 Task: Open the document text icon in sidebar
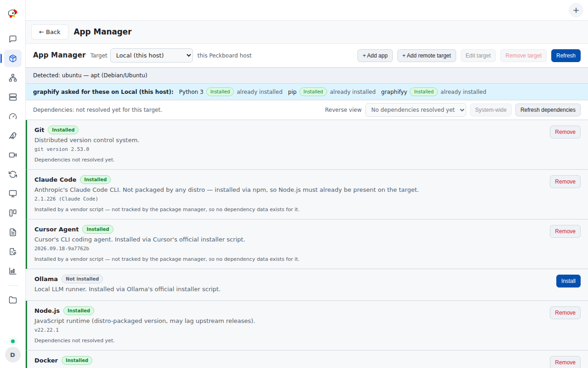[13, 232]
